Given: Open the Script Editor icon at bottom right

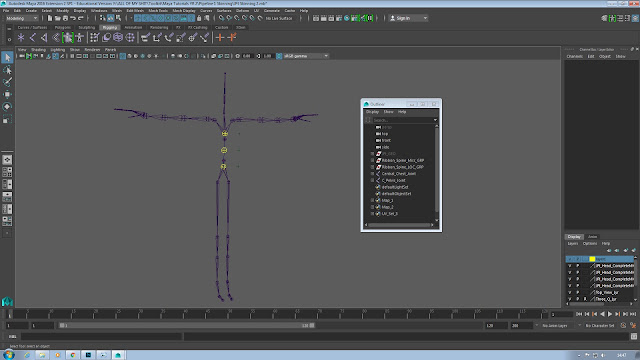Looking at the screenshot, I should click(633, 336).
